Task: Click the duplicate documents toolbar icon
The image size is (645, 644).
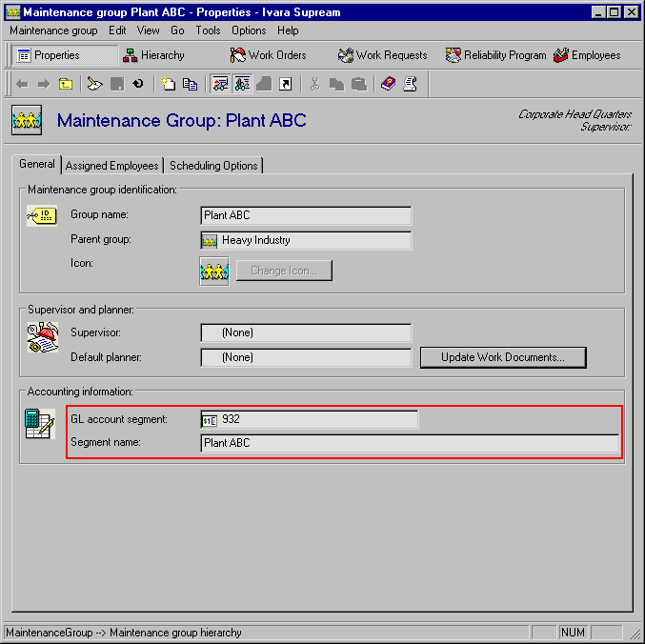Action: point(190,84)
